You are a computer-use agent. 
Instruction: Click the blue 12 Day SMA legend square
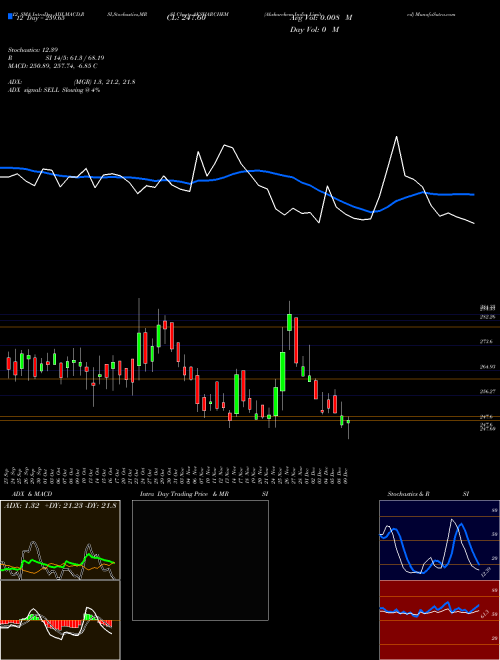[10, 17]
